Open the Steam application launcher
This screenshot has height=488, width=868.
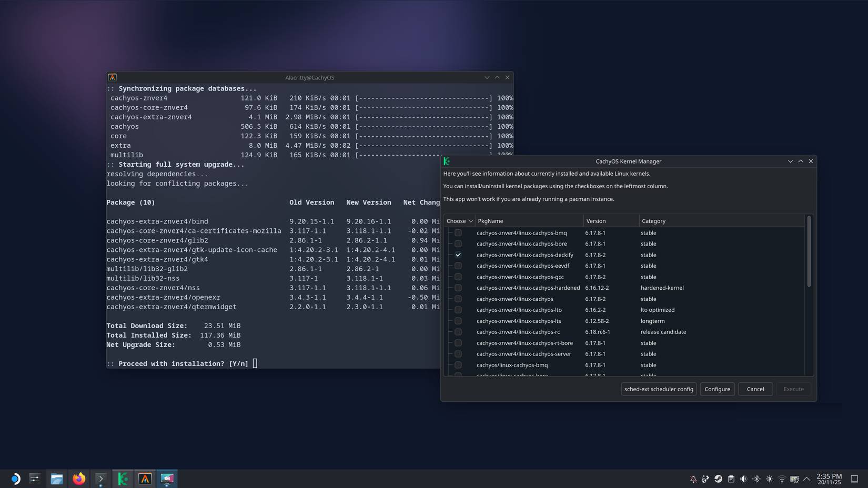[x=15, y=479]
